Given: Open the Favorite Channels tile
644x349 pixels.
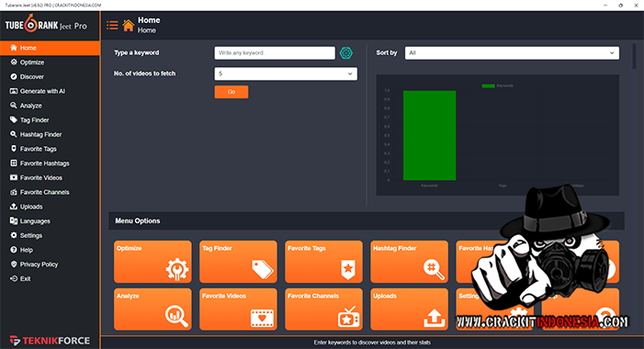Looking at the screenshot, I should (x=323, y=310).
